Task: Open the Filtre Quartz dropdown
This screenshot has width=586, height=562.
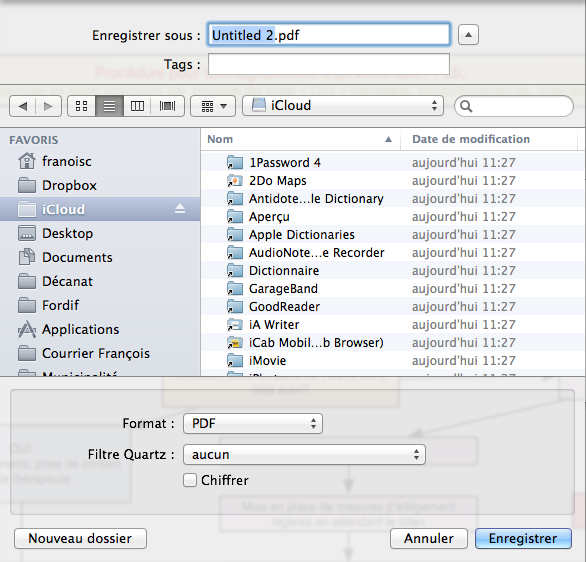Action: pyautogui.click(x=304, y=454)
